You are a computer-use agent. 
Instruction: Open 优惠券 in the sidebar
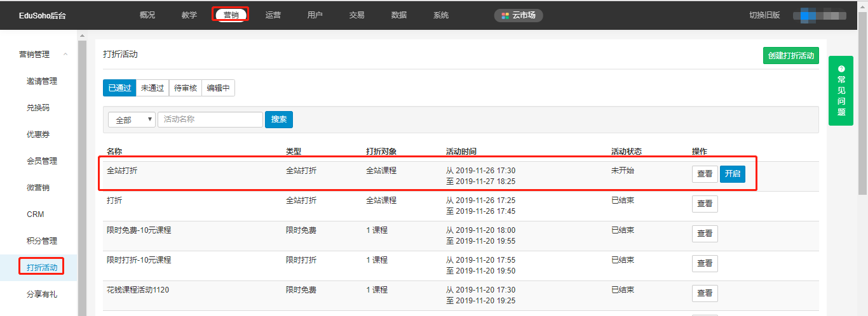pos(38,135)
